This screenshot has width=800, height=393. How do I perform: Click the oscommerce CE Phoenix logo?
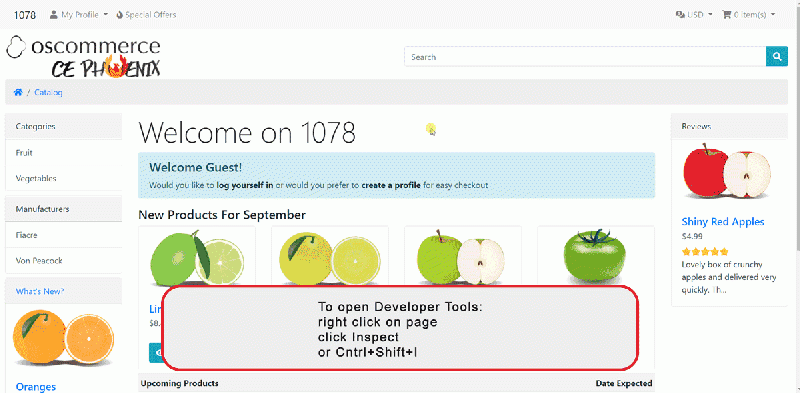[84, 57]
